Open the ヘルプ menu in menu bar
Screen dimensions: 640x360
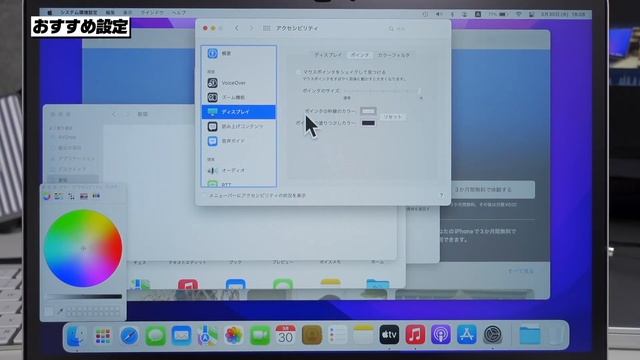click(178, 13)
